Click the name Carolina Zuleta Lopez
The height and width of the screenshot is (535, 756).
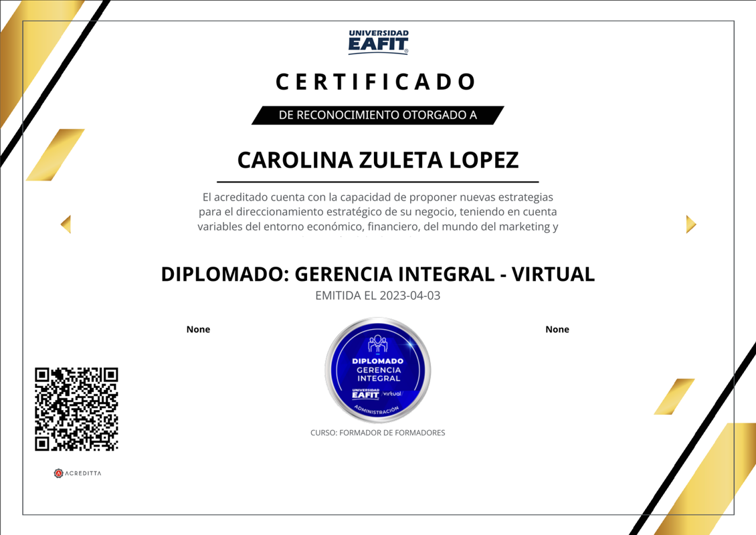378,160
